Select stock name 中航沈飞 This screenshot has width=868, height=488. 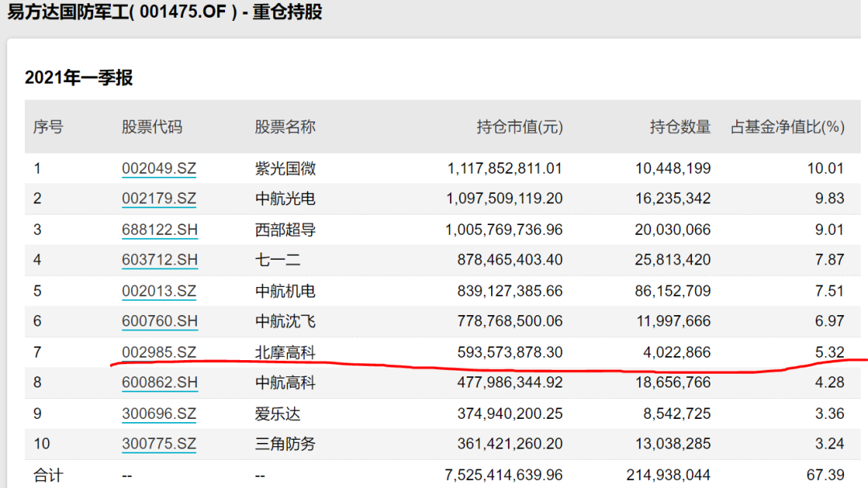[285, 322]
